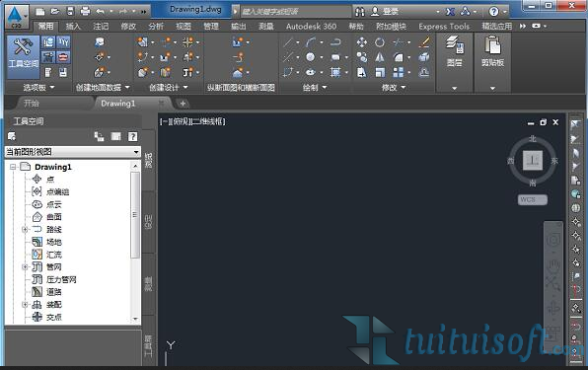Select 点编组 in the Toolspace tree
The height and width of the screenshot is (370, 588).
pyautogui.click(x=58, y=192)
